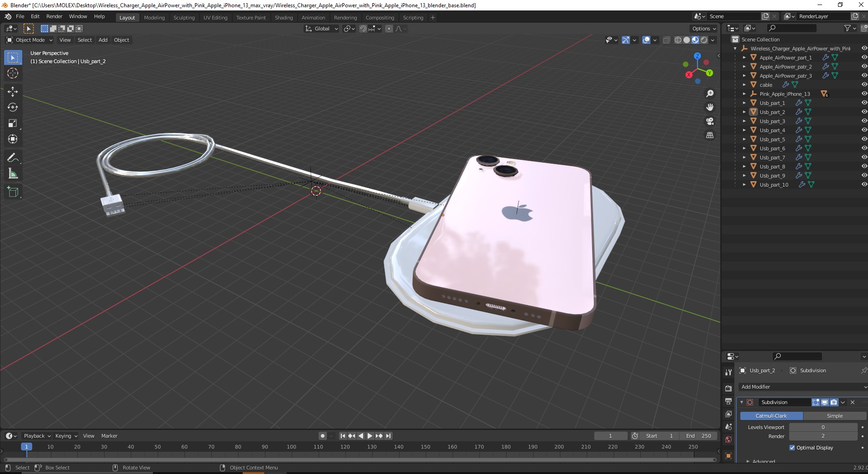This screenshot has width=868, height=474.
Task: Jump to the timeline start frame
Action: (x=343, y=436)
